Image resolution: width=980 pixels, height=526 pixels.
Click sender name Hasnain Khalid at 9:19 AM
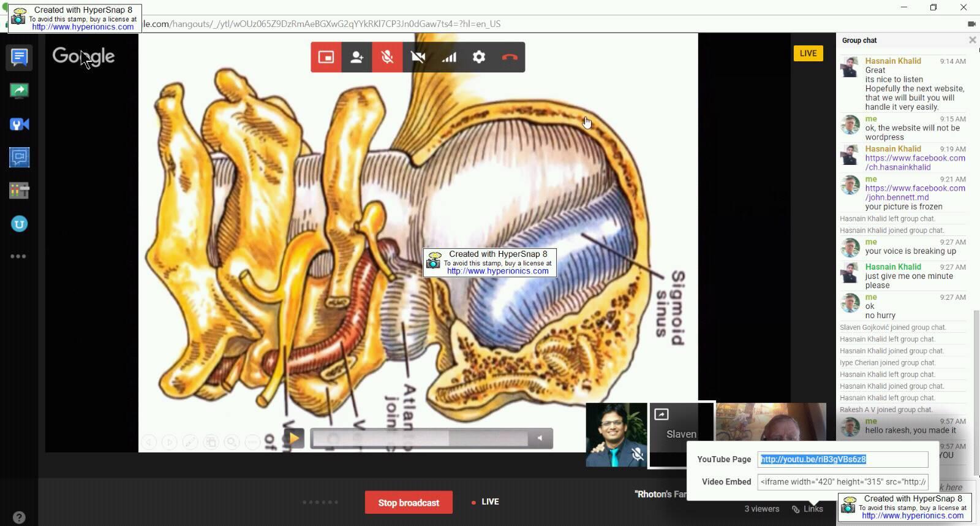(x=893, y=149)
